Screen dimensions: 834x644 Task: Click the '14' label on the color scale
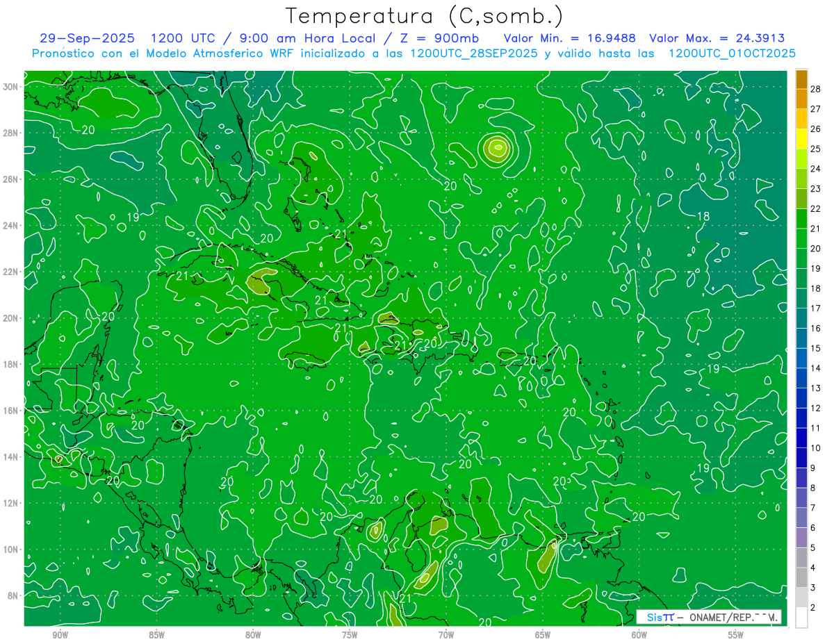click(x=816, y=368)
